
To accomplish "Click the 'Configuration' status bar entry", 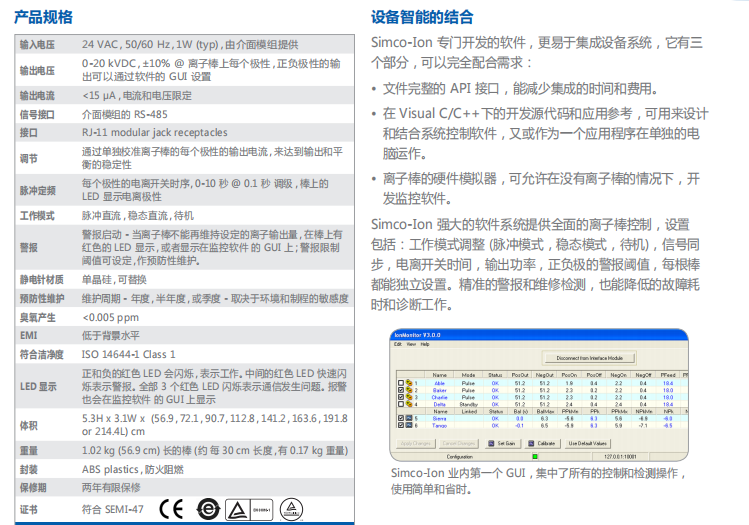I will [x=460, y=457].
